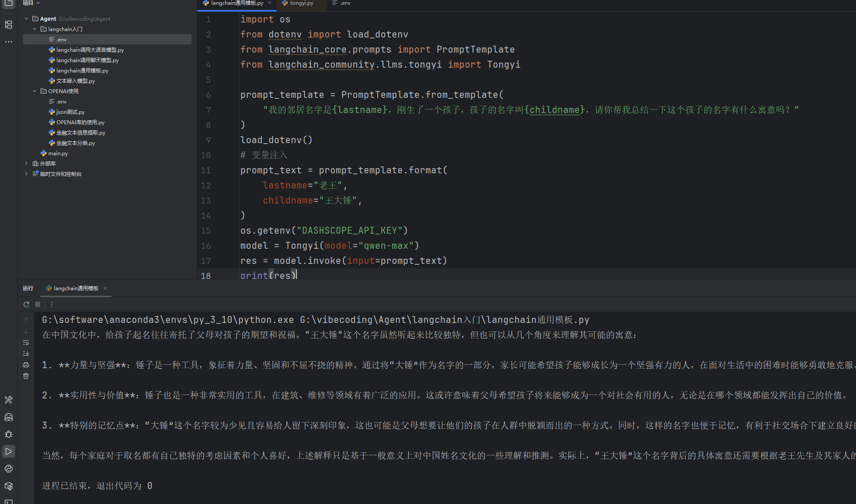Toggle soft-wrap in the run console

click(26, 343)
